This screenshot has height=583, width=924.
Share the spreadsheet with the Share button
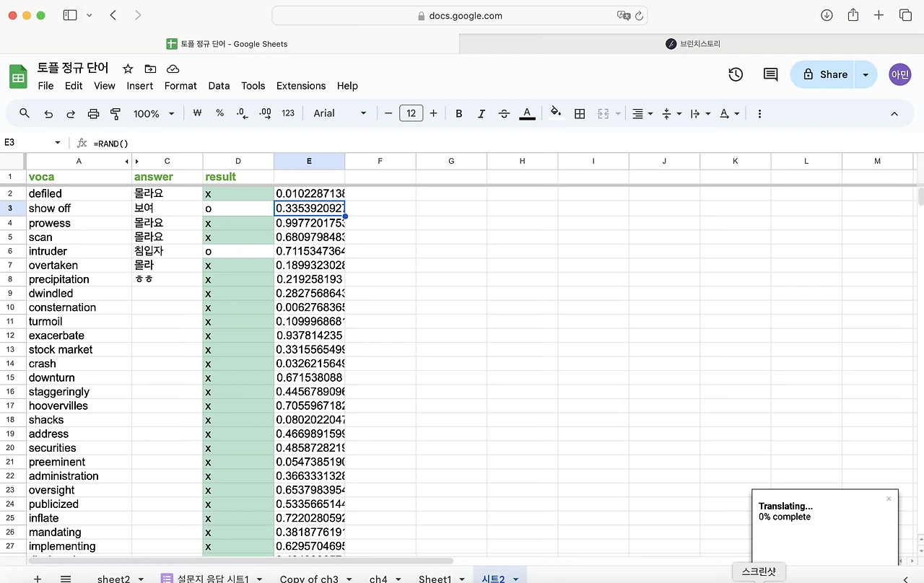(x=824, y=74)
